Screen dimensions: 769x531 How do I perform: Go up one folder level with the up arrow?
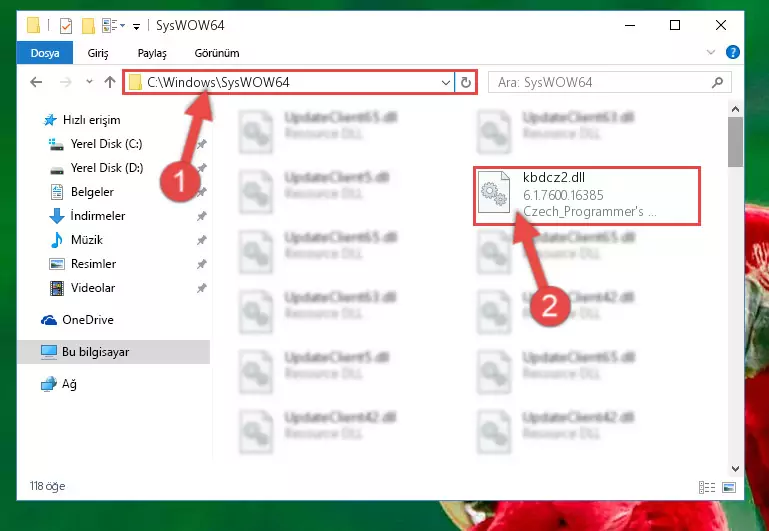[x=110, y=82]
